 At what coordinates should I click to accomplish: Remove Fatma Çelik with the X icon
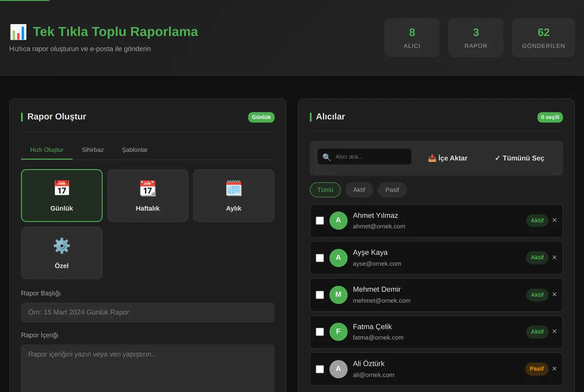click(x=554, y=331)
